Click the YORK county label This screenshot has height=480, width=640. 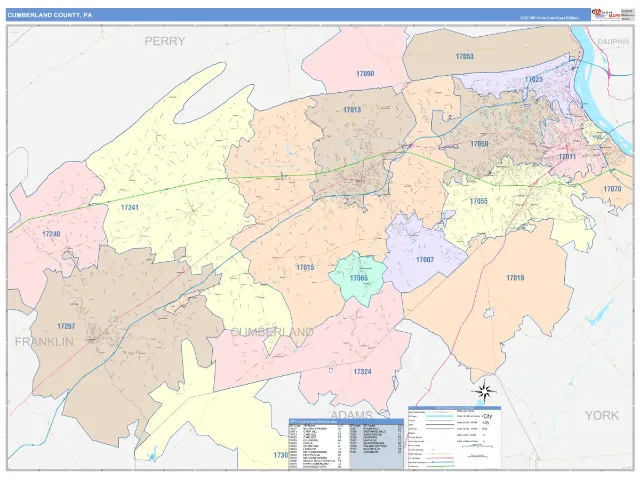point(602,416)
